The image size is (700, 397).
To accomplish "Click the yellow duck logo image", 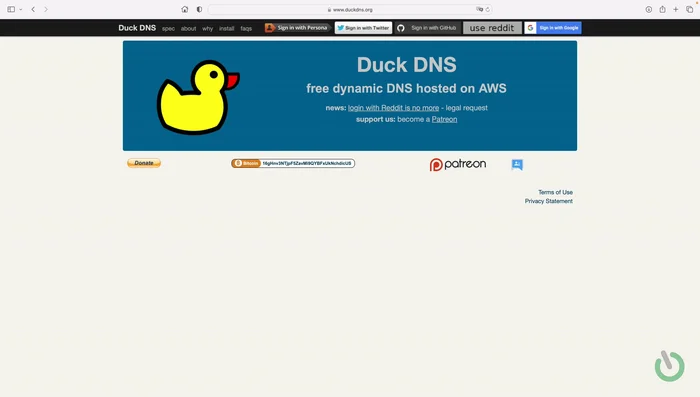I will (198, 97).
